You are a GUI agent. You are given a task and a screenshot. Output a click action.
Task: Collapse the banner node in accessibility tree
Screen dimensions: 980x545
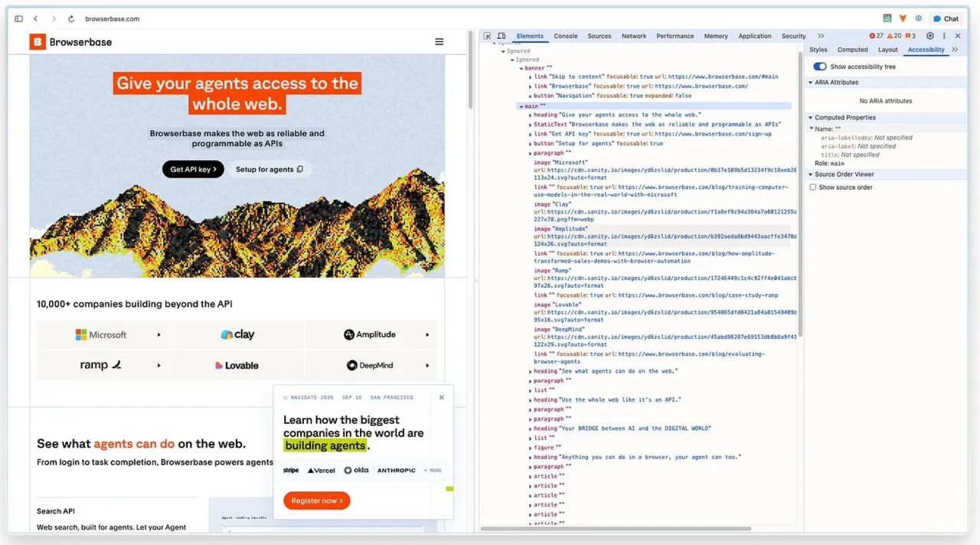tap(520, 68)
